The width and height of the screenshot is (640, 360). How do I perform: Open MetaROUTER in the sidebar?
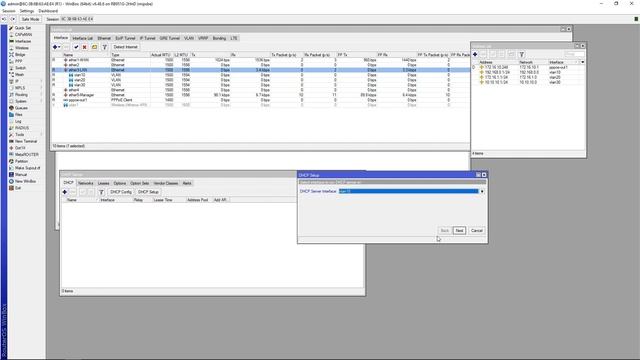pyautogui.click(x=27, y=155)
